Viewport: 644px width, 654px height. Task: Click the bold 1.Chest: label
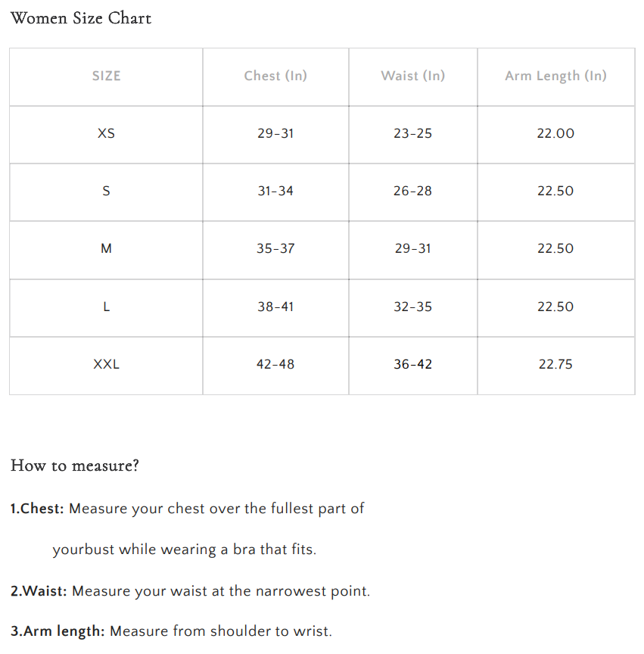click(37, 509)
